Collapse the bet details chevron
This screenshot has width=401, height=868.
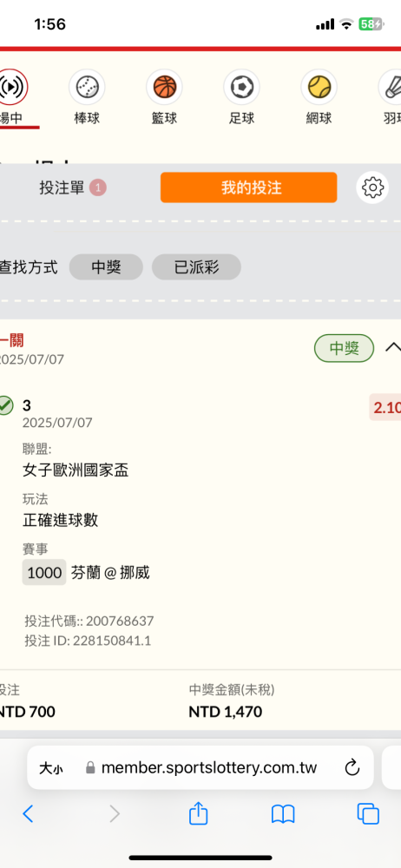[x=392, y=348]
